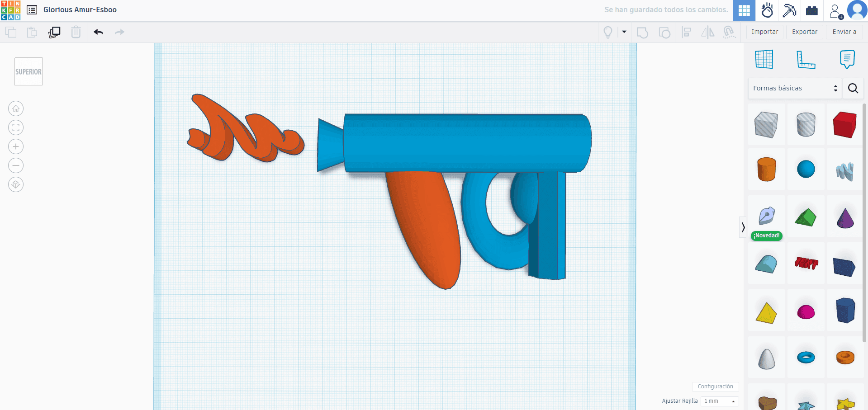
Task: Switch to the bricks view tab
Action: click(812, 10)
